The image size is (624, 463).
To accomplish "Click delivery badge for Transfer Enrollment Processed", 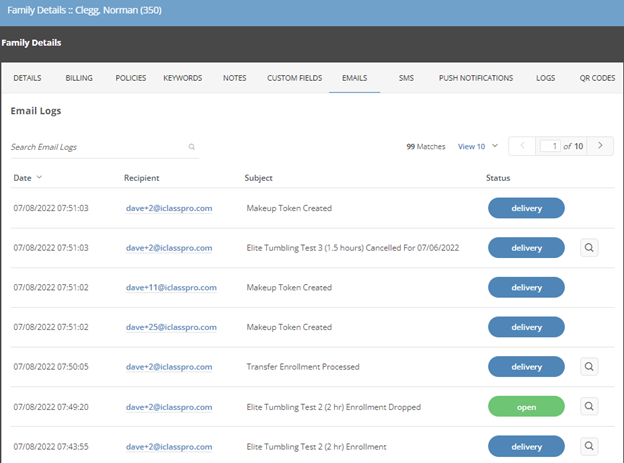I will [x=526, y=367].
